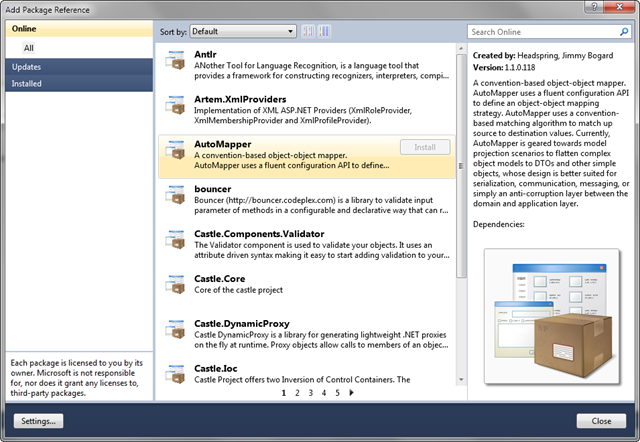Focus the Search Online input field
Image resolution: width=640 pixels, height=442 pixels.
tap(549, 32)
